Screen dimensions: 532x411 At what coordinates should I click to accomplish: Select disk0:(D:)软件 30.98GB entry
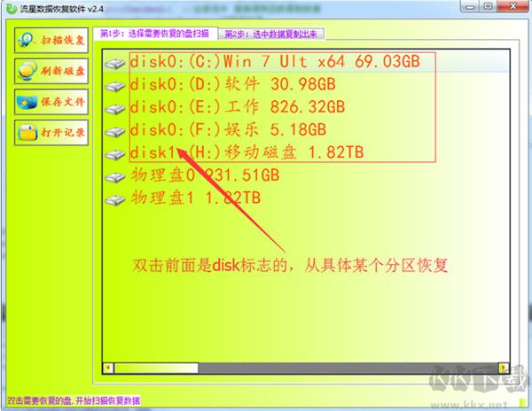point(232,84)
